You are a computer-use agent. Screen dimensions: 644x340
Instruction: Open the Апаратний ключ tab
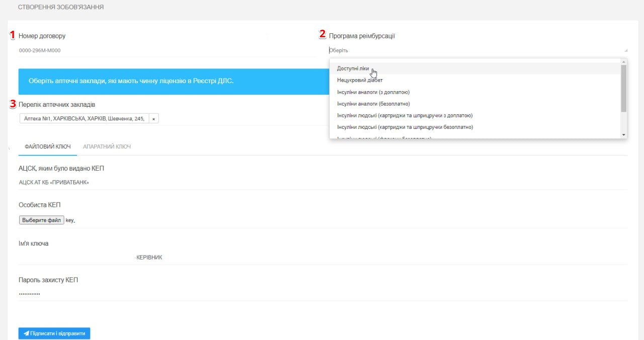(107, 147)
